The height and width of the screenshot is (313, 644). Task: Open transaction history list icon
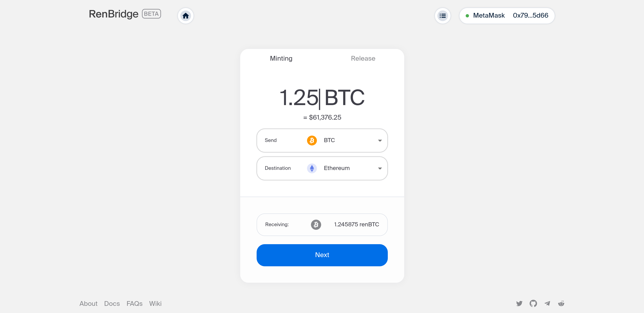[x=443, y=16]
